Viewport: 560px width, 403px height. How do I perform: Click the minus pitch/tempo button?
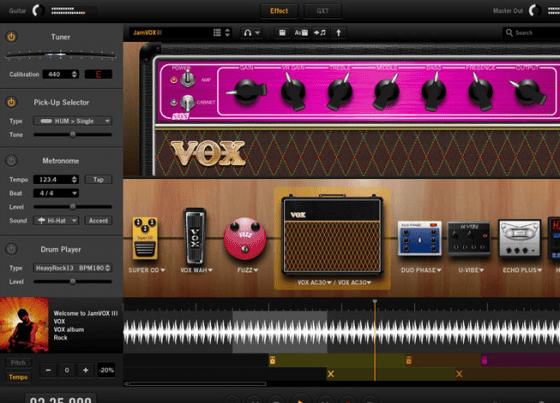coord(48,370)
